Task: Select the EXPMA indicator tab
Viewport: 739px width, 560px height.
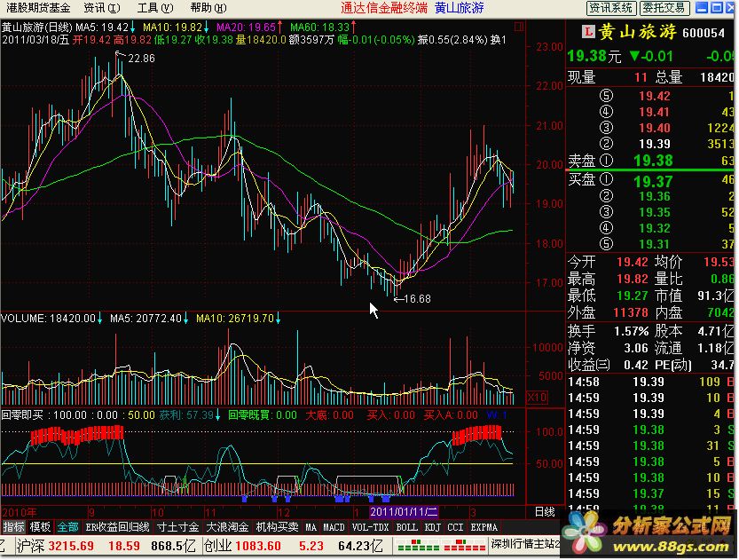Action: click(x=483, y=527)
